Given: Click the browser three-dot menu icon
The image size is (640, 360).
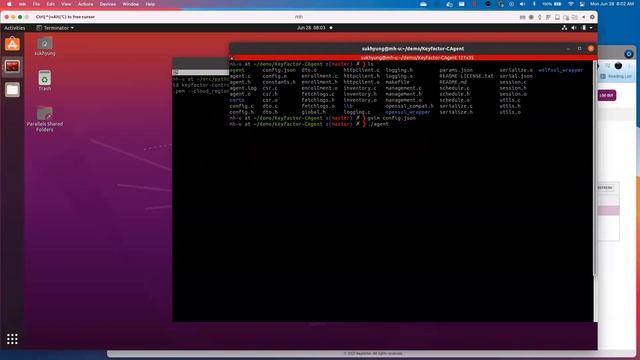Looking at the screenshot, I should 629,66.
